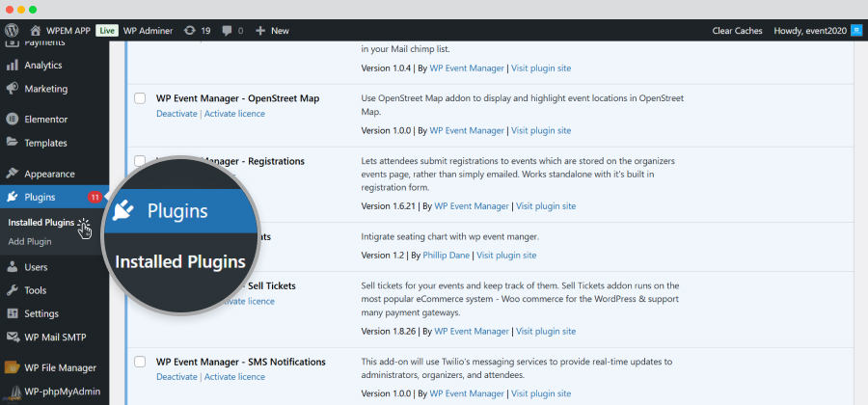Open Elementor in sidebar
The height and width of the screenshot is (405, 868).
point(46,119)
